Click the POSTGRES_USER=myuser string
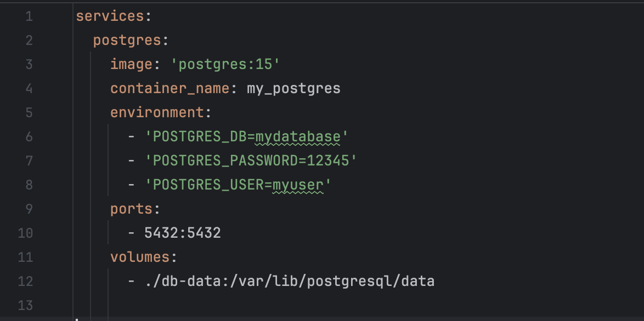Image resolution: width=644 pixels, height=321 pixels. coord(238,185)
